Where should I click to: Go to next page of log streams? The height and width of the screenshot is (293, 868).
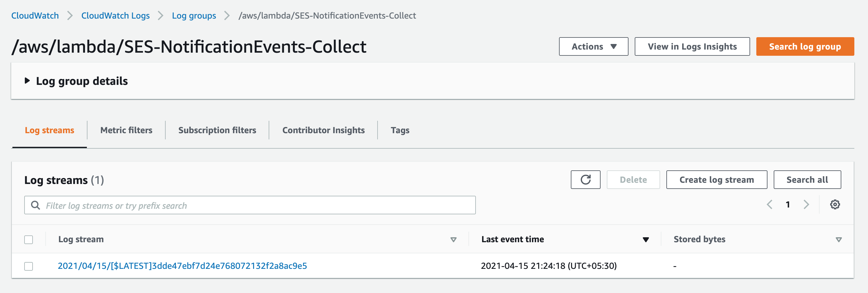[806, 204]
